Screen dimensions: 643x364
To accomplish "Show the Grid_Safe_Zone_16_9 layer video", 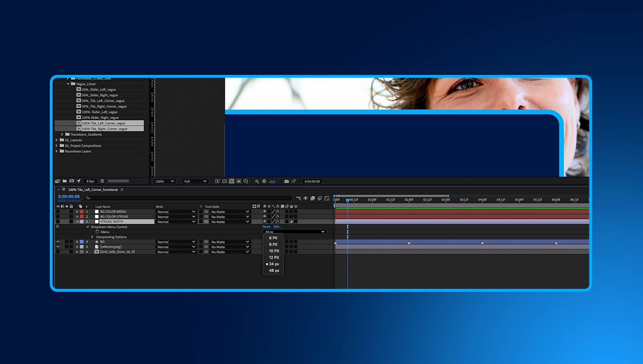I will 58,252.
